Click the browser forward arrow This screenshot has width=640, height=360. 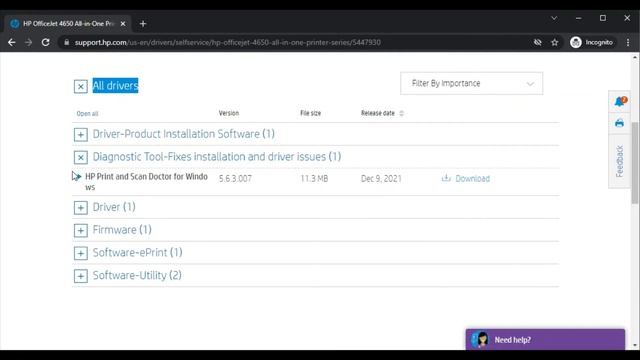coord(29,42)
